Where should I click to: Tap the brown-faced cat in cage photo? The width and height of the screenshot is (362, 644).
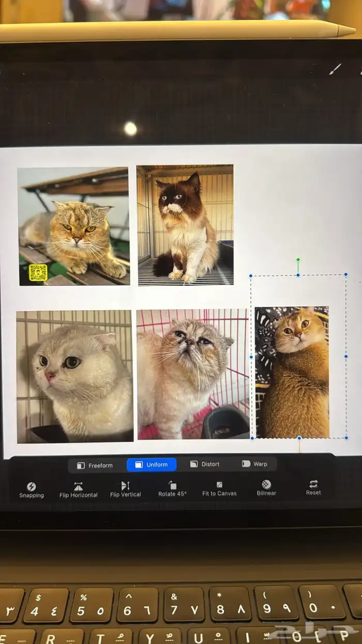185,225
